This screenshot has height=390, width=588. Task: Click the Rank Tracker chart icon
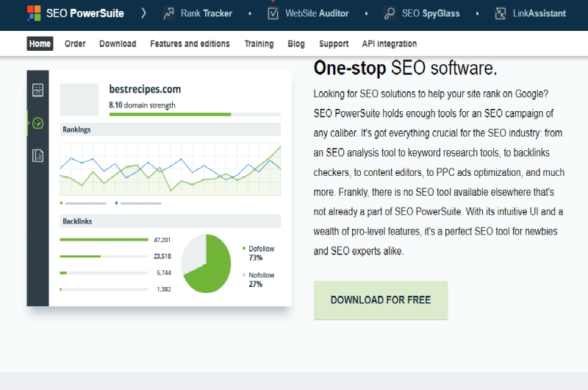click(168, 13)
